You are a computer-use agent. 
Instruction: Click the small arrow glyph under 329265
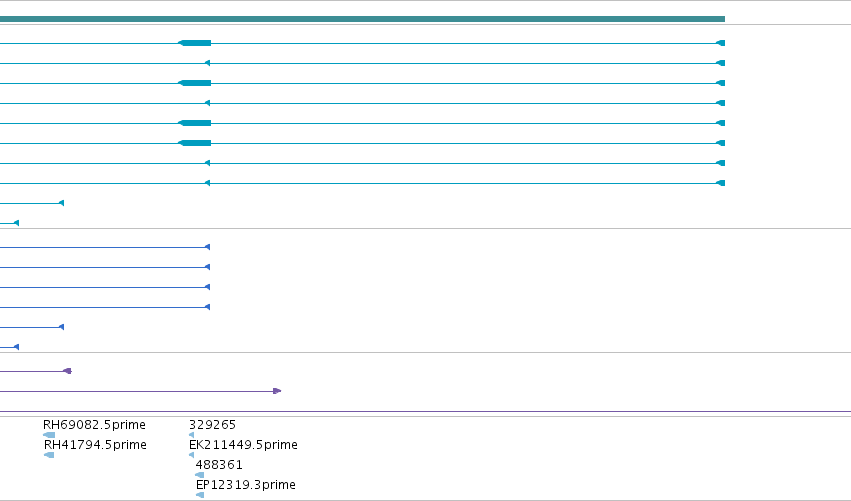tap(192, 435)
